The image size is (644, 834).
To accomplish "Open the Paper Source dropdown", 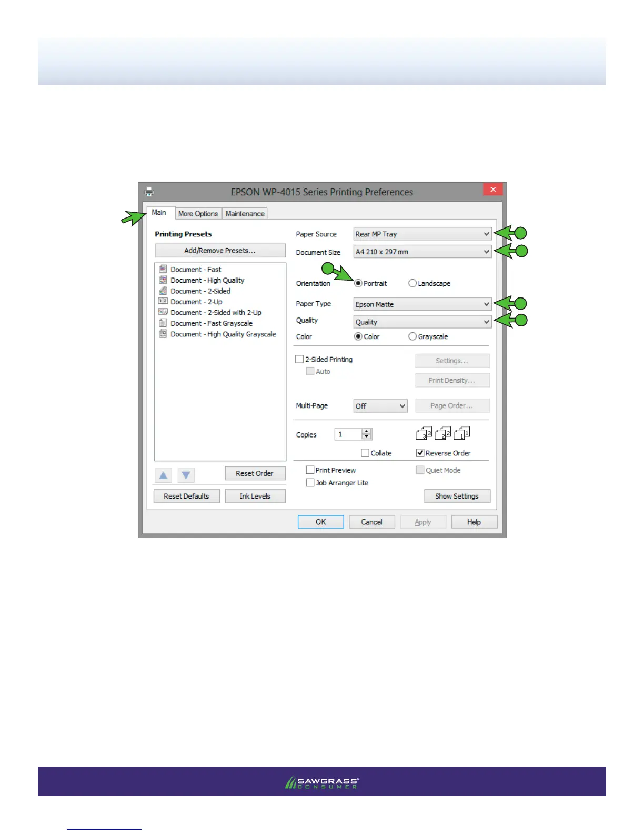I will [x=422, y=234].
